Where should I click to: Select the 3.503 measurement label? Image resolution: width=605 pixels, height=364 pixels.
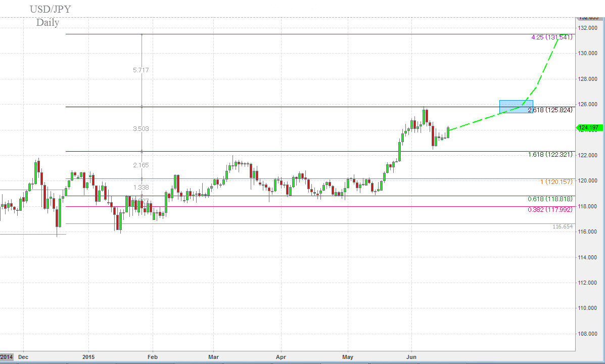point(141,129)
